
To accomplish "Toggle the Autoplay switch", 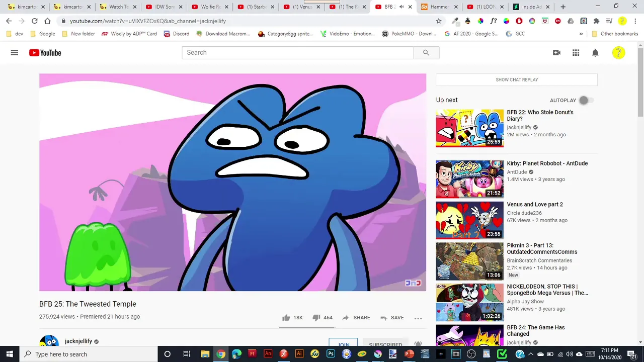I will tap(586, 100).
